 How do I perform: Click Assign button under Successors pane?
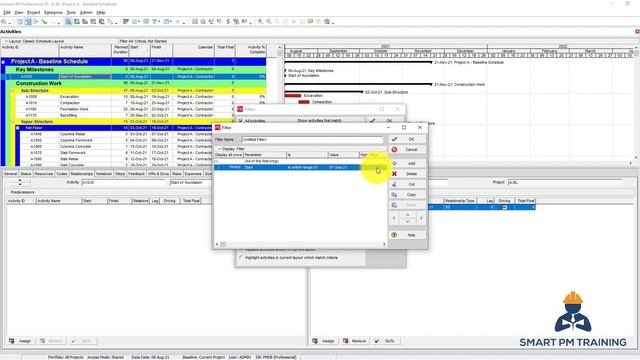(x=324, y=341)
